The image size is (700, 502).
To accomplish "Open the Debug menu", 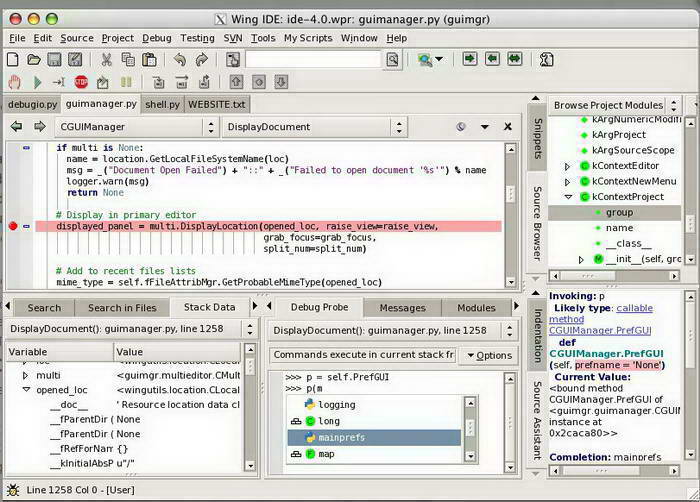I will [x=156, y=38].
